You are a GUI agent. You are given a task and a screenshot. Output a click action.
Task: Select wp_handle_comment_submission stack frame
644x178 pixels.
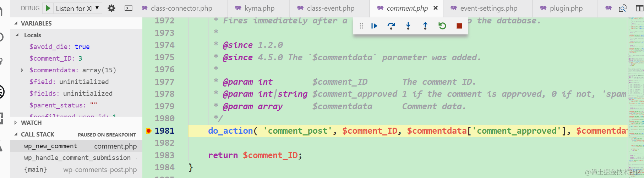76,158
